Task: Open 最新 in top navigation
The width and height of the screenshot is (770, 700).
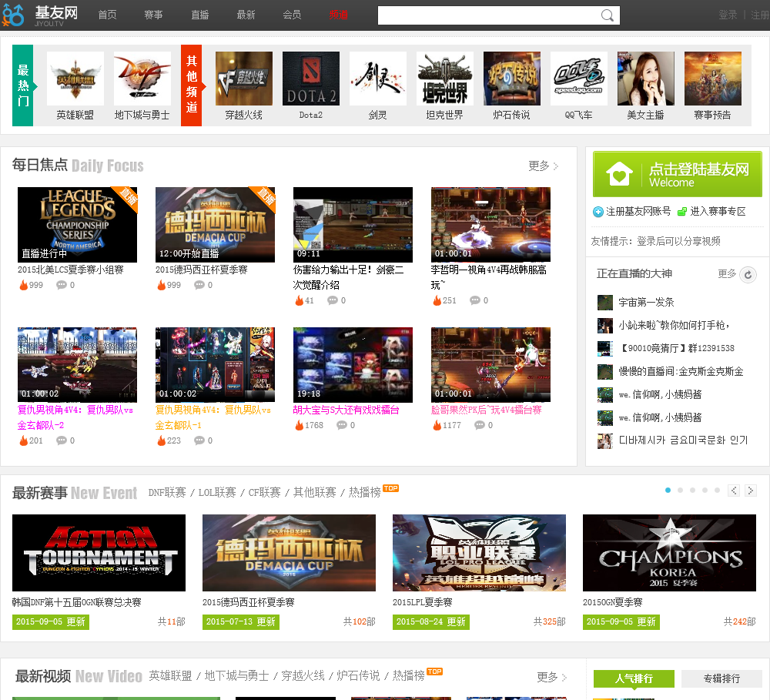Action: click(246, 15)
